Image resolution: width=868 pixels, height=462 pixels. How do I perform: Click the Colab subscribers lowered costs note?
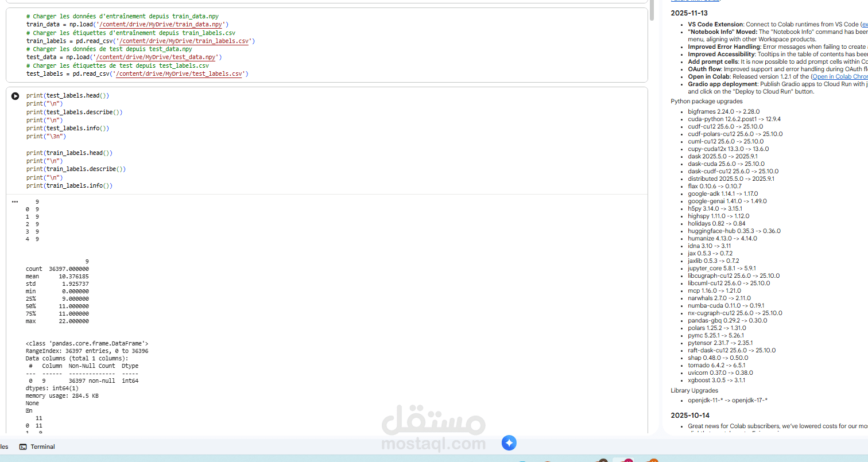778,426
